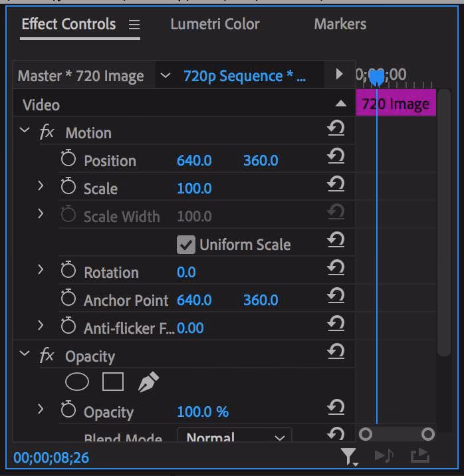The image size is (464, 476).
Task: Select the ellipse mask tool under Opacity
Action: [76, 382]
